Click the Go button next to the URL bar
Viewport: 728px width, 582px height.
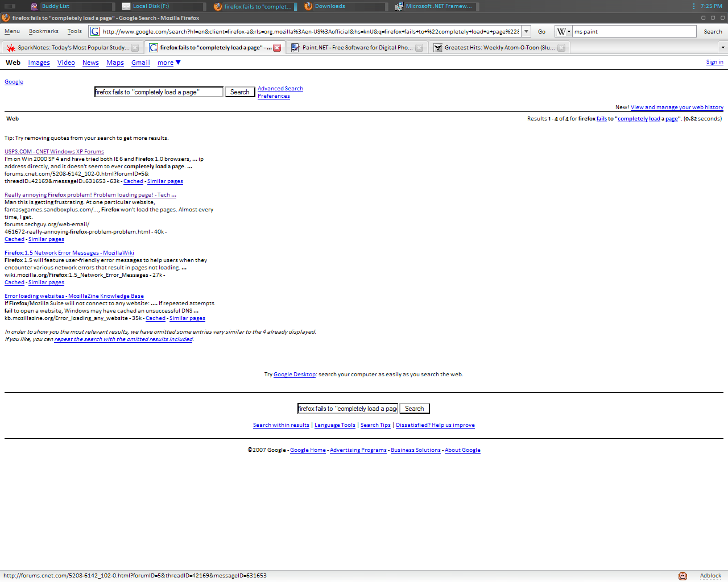[x=542, y=31]
